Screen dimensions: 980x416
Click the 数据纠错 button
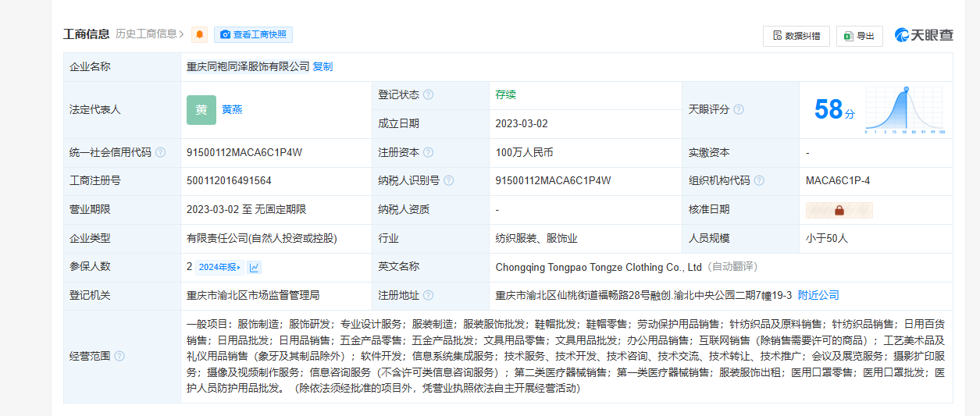[x=796, y=36]
